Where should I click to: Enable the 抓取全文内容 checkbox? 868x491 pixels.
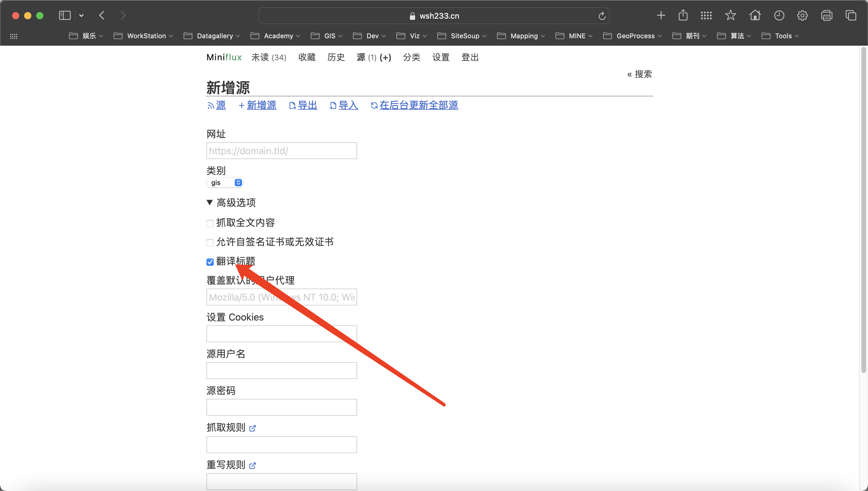(x=210, y=223)
